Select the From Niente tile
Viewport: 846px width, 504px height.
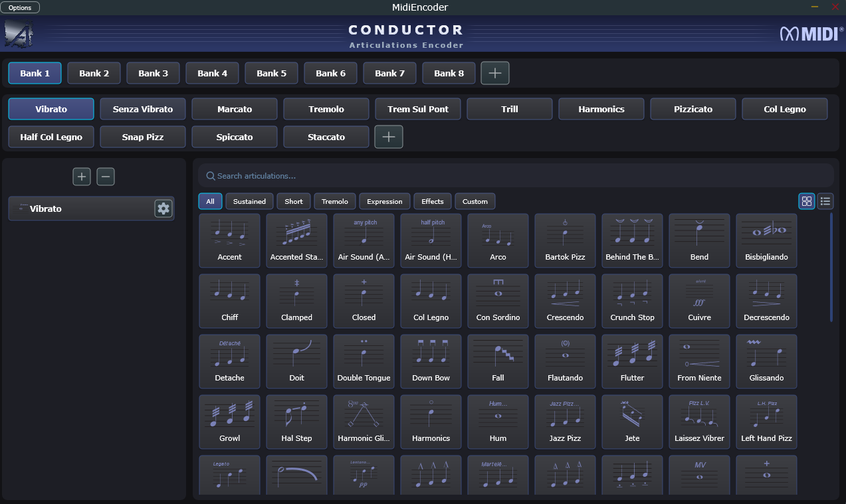[699, 361]
